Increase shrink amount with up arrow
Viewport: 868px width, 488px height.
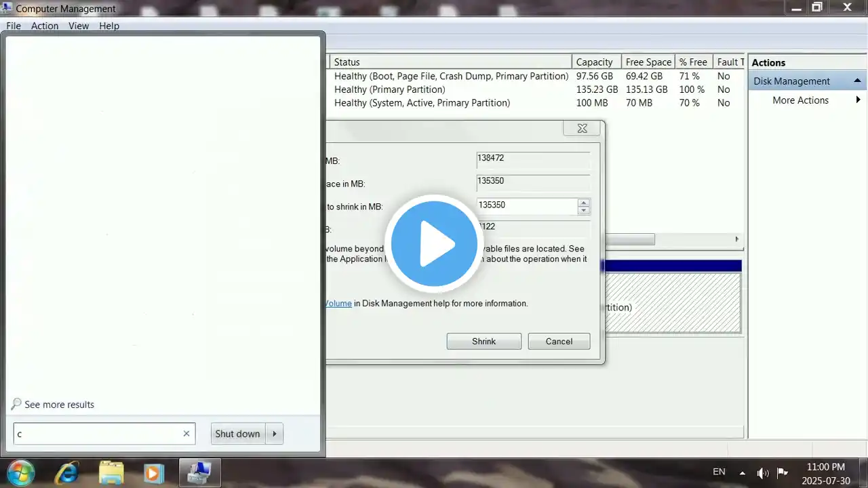click(583, 202)
